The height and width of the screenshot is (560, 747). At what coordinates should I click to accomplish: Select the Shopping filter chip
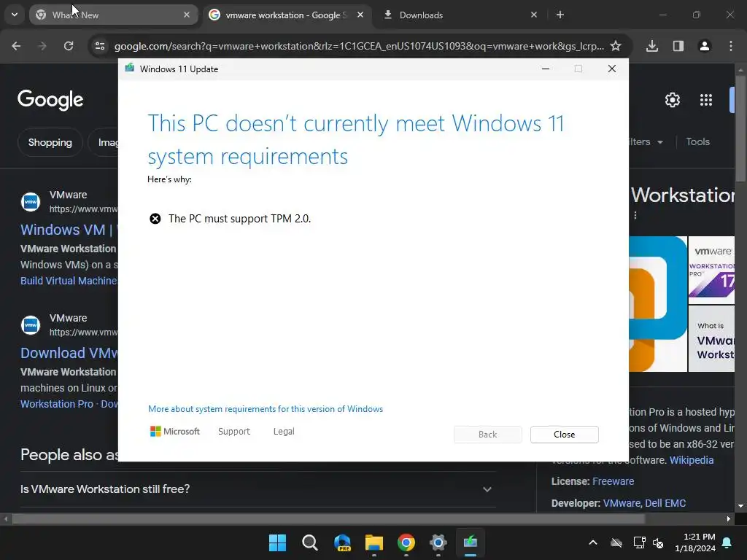click(x=50, y=142)
